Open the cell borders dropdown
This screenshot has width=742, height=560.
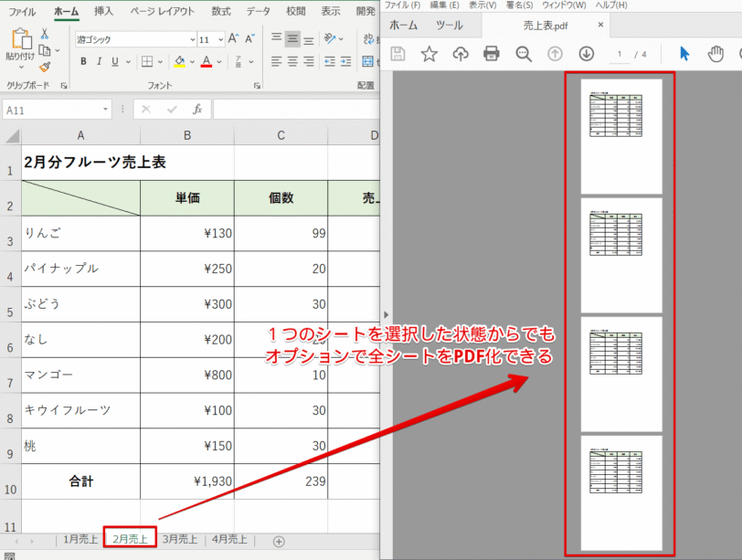point(160,60)
